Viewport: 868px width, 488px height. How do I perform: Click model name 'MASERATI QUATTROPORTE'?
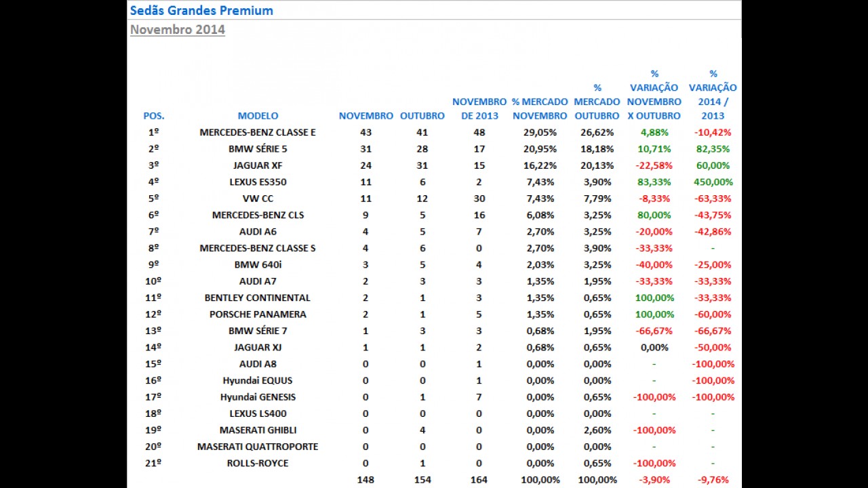tap(258, 447)
